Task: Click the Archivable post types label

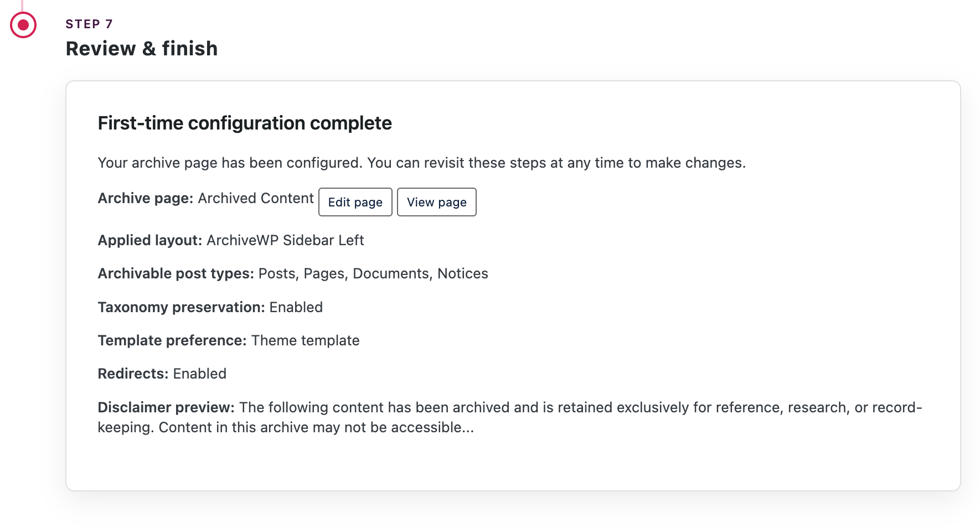Action: pyautogui.click(x=175, y=273)
